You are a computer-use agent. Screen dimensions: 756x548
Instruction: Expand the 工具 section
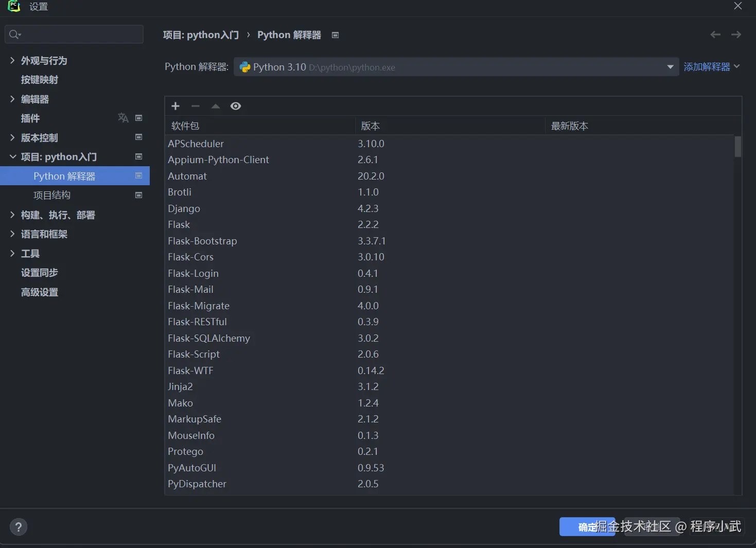click(x=12, y=253)
